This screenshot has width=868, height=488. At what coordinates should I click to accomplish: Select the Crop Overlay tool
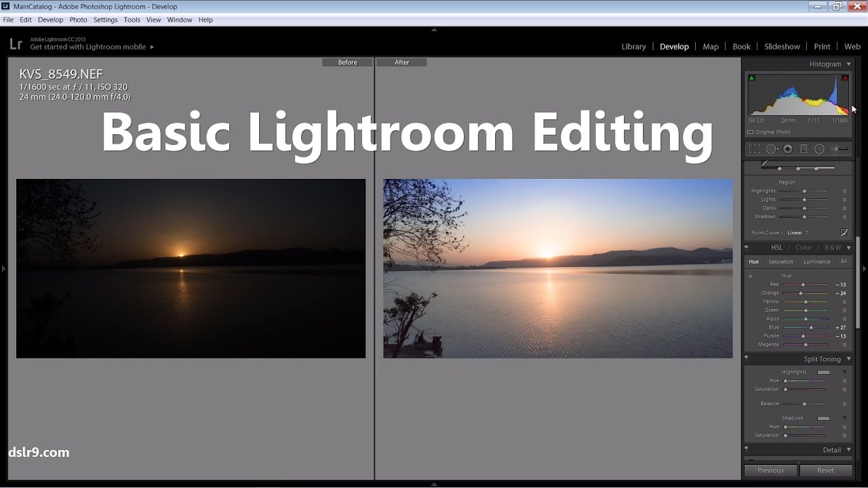[x=755, y=149]
